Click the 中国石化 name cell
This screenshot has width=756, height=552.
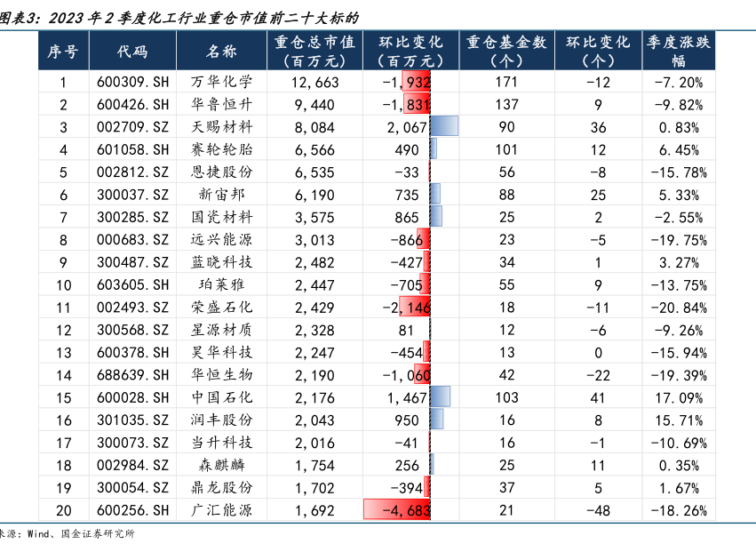222,396
